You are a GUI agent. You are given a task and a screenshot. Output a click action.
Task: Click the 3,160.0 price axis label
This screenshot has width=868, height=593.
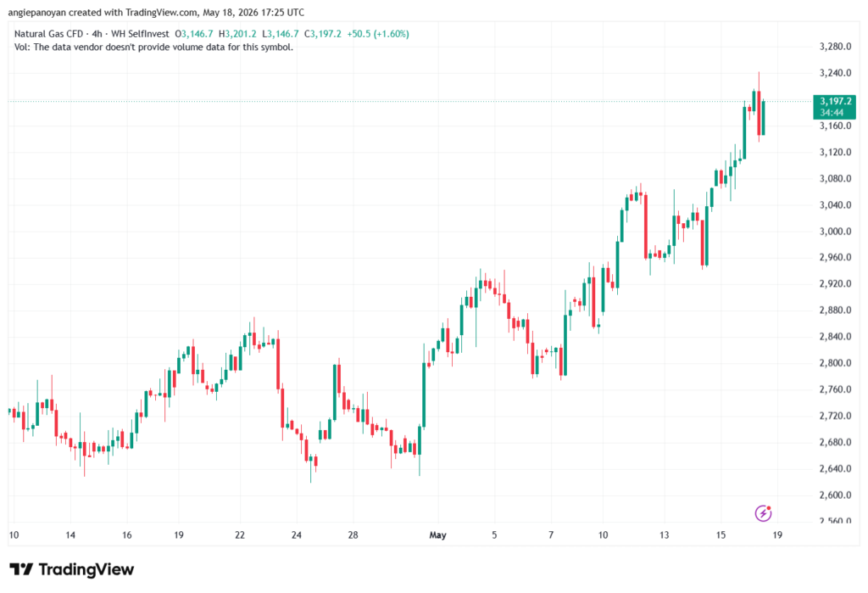(x=835, y=126)
